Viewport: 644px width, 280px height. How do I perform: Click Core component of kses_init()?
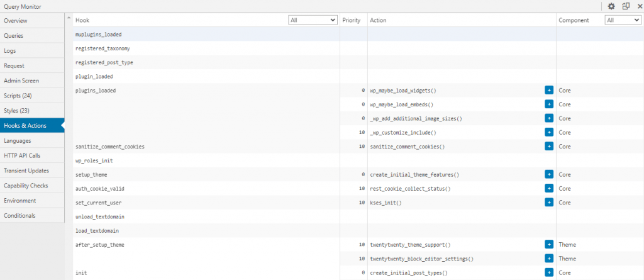(565, 203)
